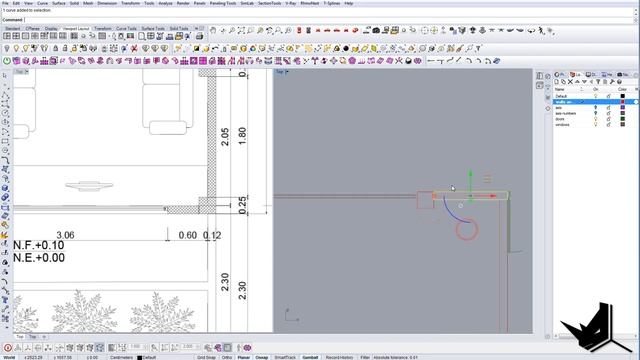Select the first Top viewport tab at bottom
This screenshot has width=640, height=360.
click(20, 337)
